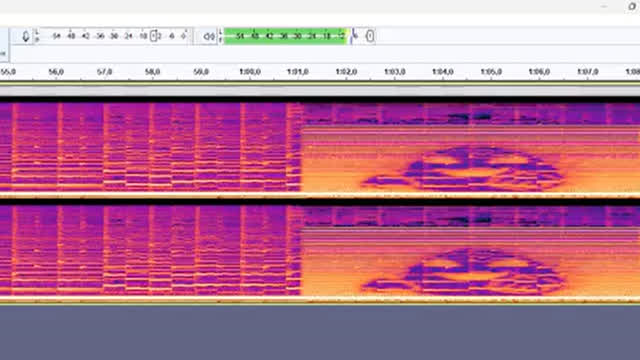Click the 56,0 mark on the timeline ruler
Screen dimensions: 640x360
56,72
